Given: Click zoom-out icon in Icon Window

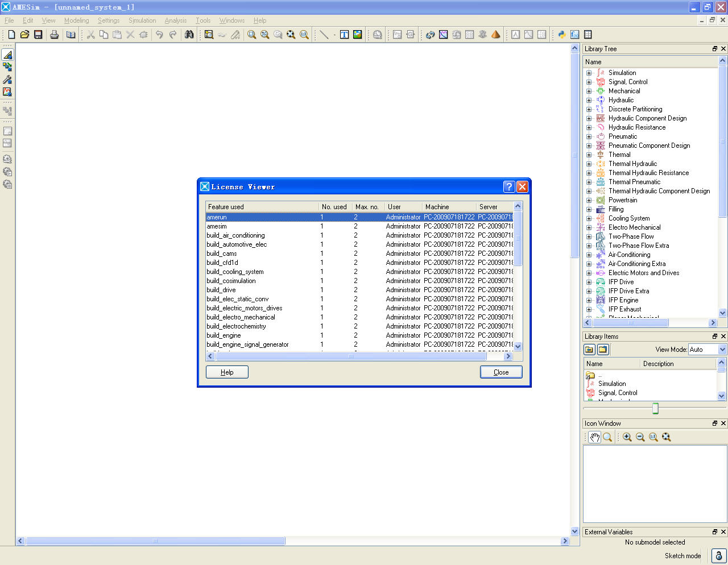Looking at the screenshot, I should 640,437.
